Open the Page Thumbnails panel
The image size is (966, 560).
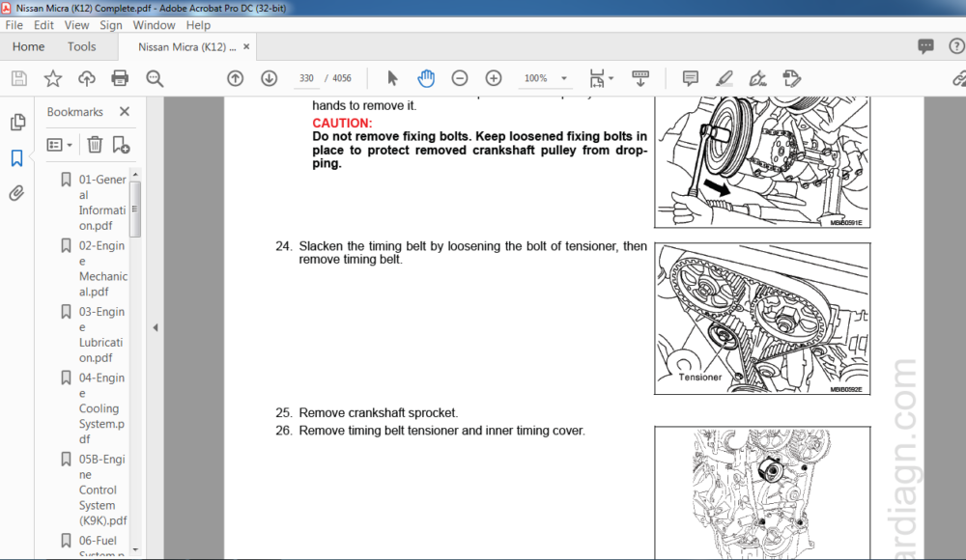tap(17, 122)
